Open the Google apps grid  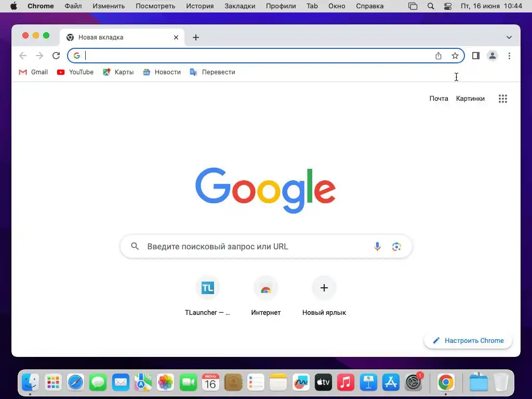point(503,99)
